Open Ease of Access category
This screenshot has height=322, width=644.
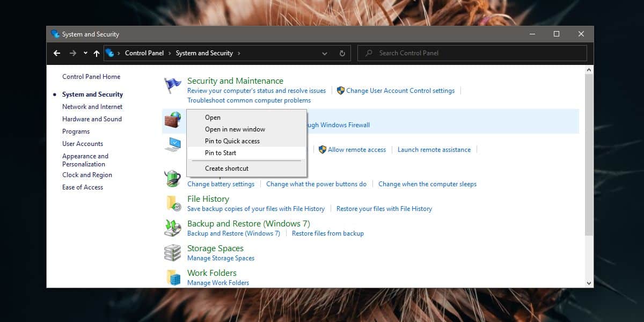coord(83,187)
